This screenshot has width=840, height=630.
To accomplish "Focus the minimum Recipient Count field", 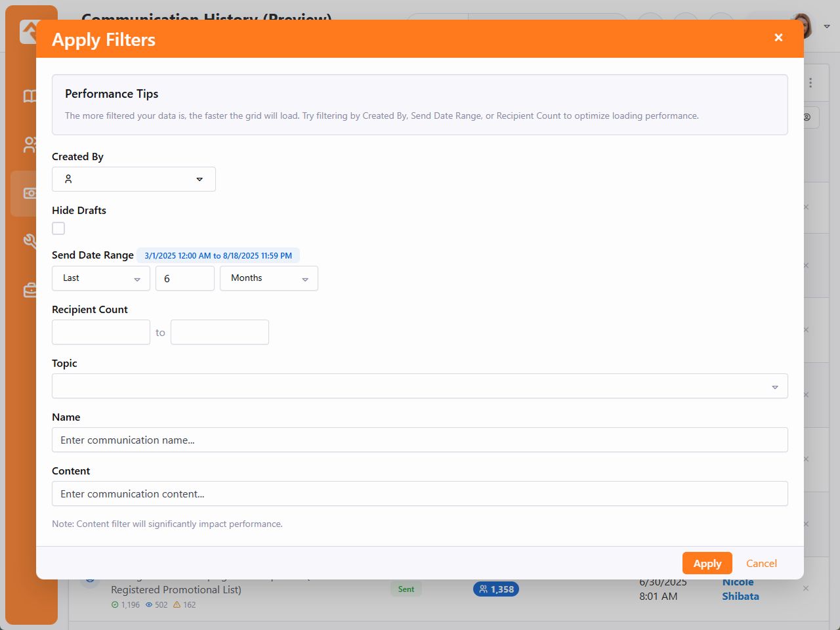I will pyautogui.click(x=101, y=332).
